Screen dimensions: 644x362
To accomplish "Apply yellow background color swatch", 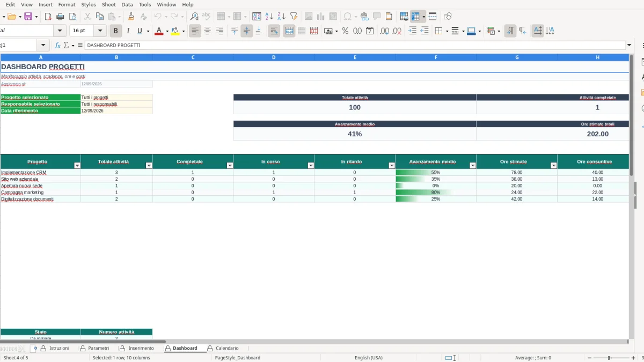I will click(175, 31).
